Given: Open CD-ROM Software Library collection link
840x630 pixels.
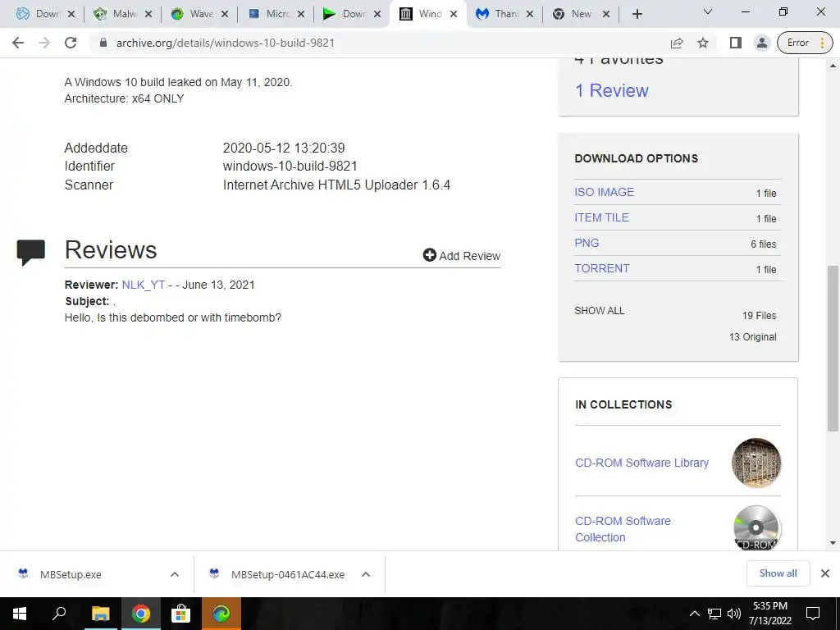Looking at the screenshot, I should coord(641,463).
